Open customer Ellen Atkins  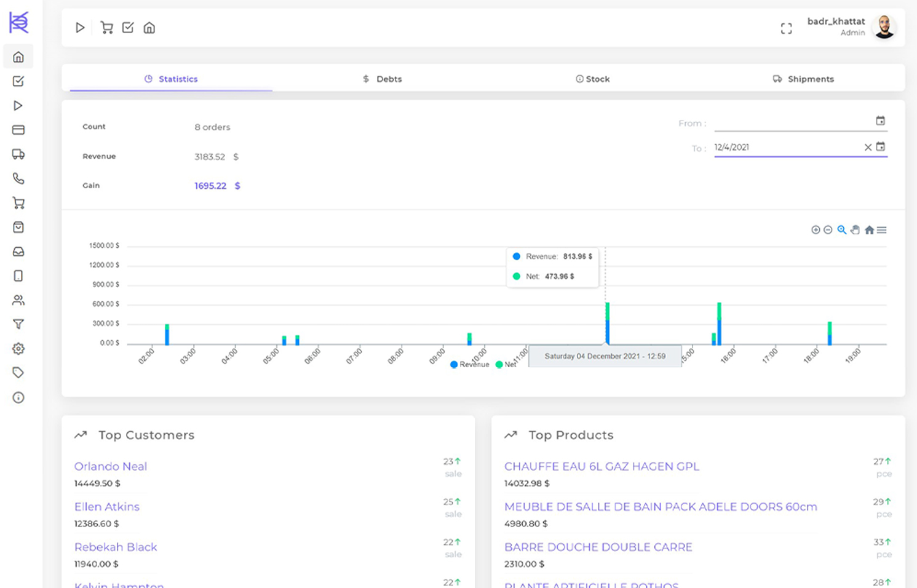[107, 507]
